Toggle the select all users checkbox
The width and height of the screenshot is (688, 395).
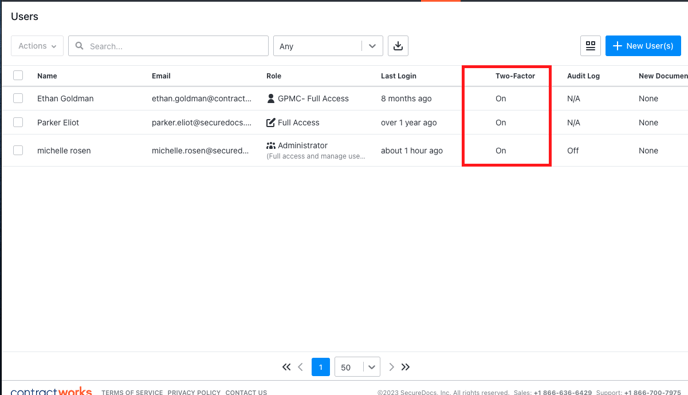click(18, 75)
